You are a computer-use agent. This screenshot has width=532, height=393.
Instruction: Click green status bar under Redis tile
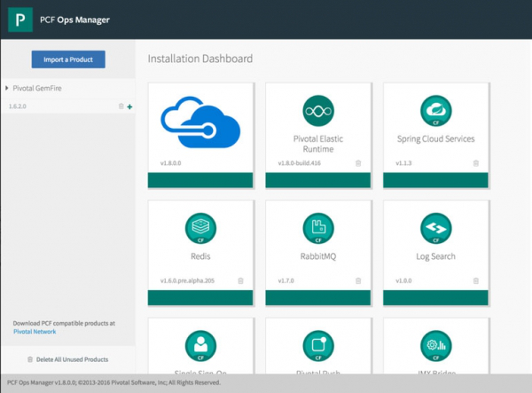(200, 298)
